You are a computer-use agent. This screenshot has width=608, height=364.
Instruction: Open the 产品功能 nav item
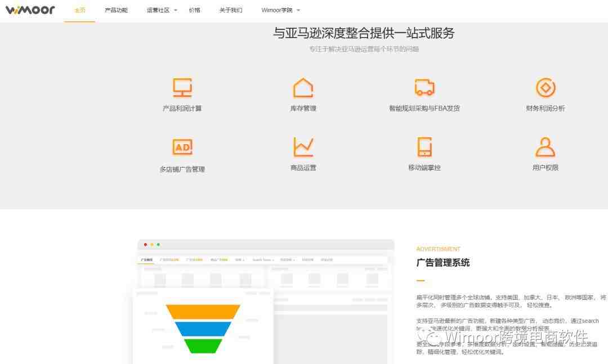[x=117, y=10]
